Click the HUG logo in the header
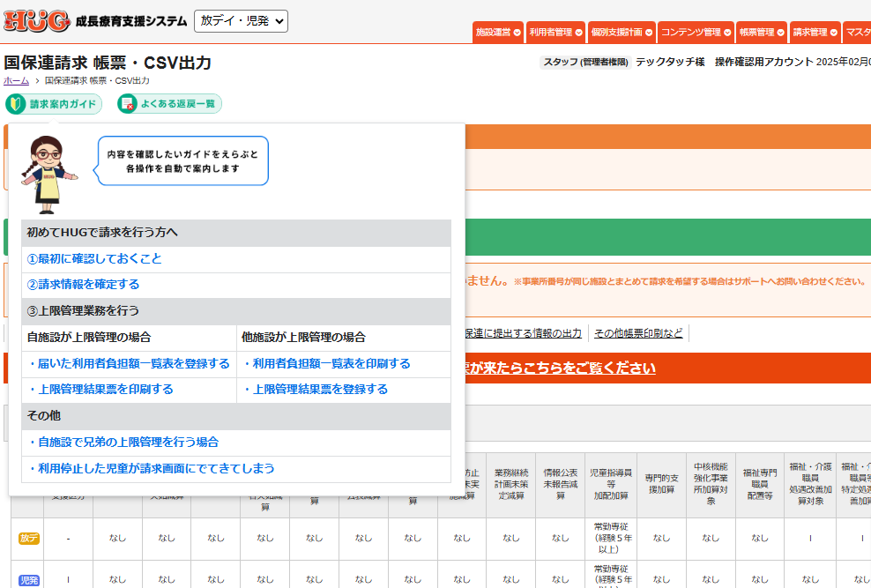The image size is (871, 588). pyautogui.click(x=37, y=21)
